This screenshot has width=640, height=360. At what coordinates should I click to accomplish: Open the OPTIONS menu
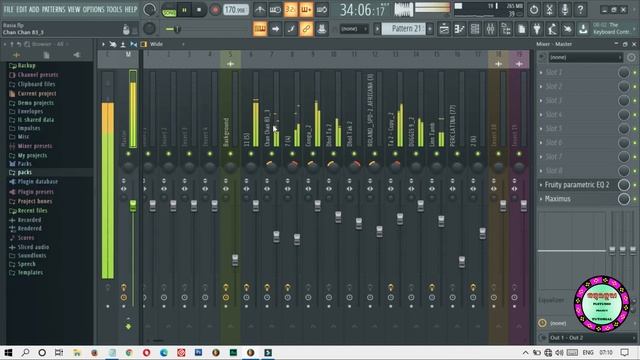pyautogui.click(x=93, y=9)
